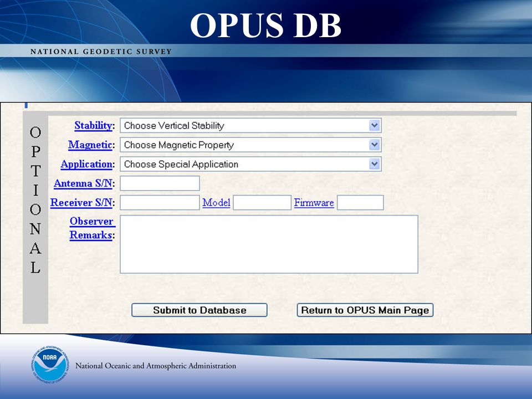Open the Antenna S/N link
532x399 pixels.
tap(83, 183)
